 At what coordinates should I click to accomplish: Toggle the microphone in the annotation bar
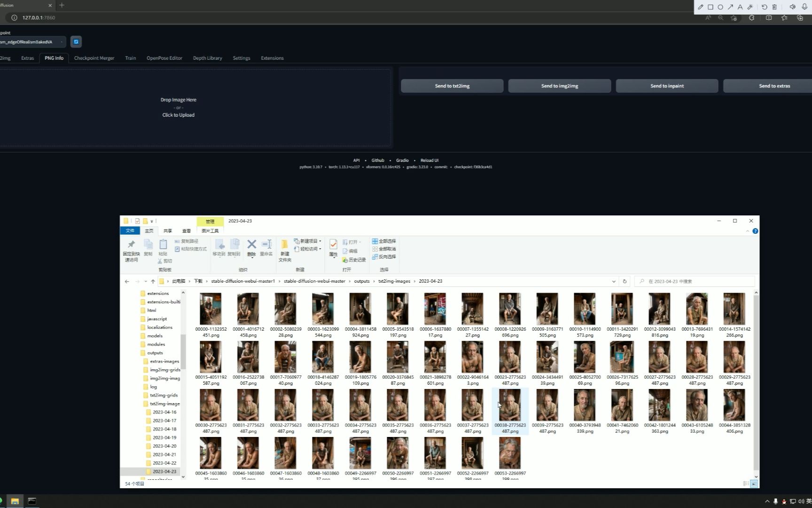coord(804,7)
